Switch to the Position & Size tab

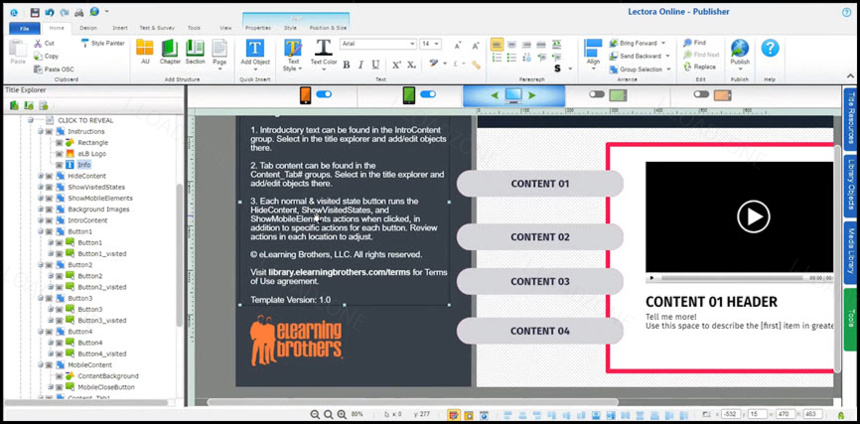click(328, 28)
